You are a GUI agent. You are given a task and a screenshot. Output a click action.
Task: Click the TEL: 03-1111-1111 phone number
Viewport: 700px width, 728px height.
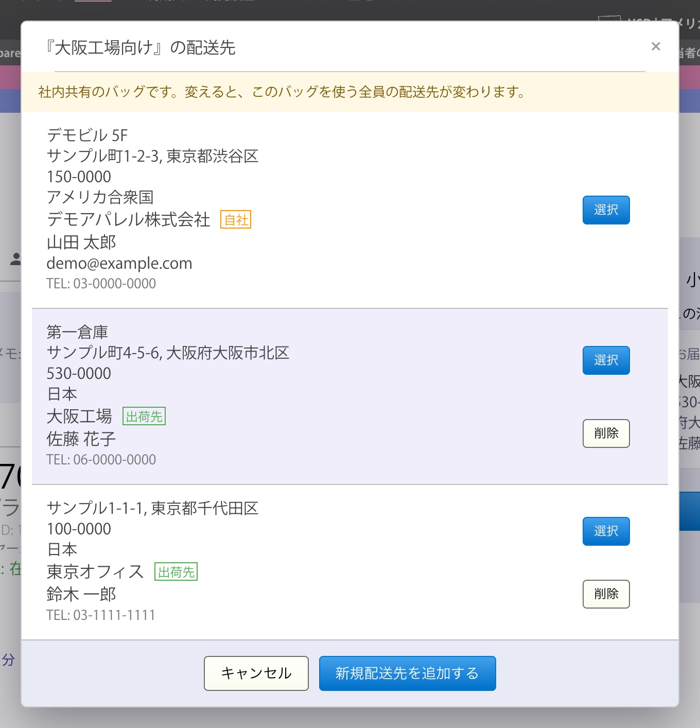click(101, 615)
